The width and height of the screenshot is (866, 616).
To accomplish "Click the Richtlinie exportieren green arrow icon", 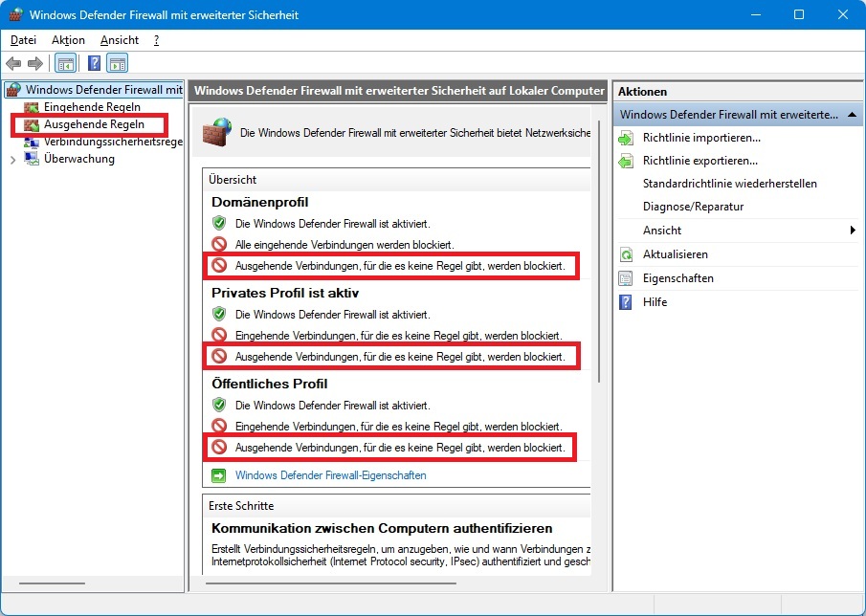I will (x=626, y=162).
